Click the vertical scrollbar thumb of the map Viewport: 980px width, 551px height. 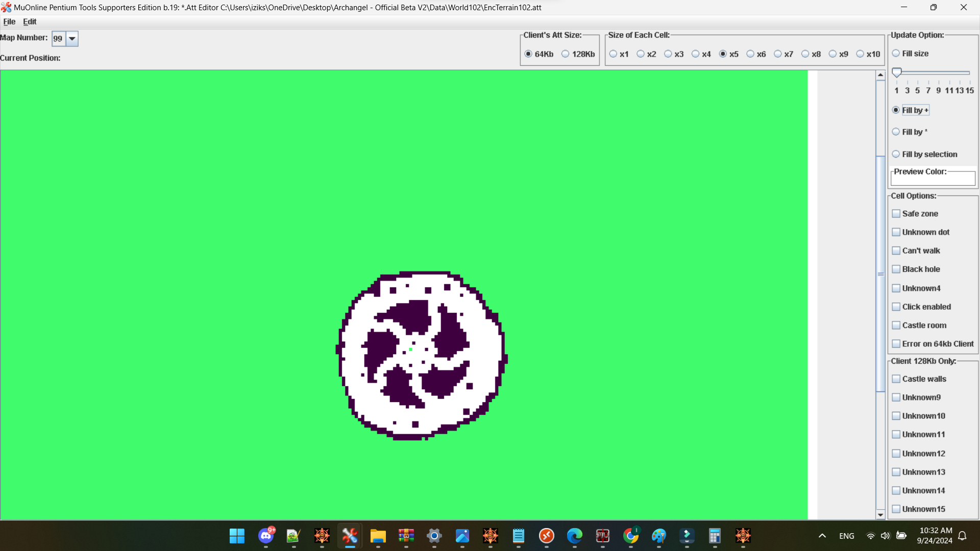(880, 274)
